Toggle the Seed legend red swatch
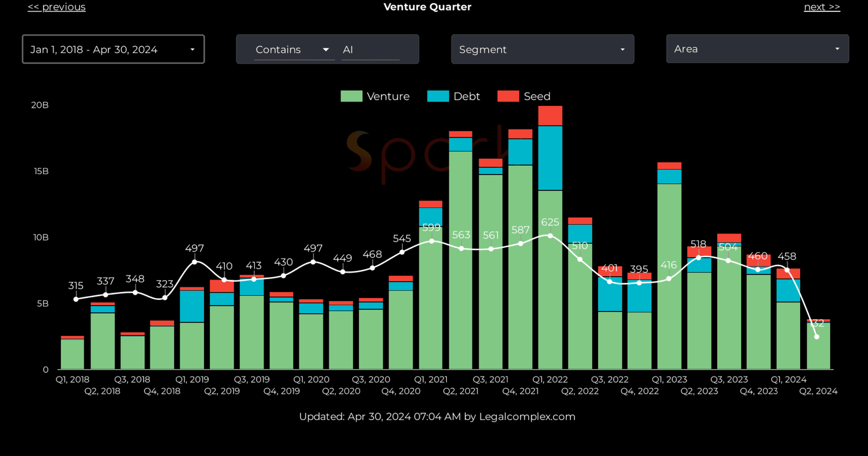Screen dimensions: 868x456 [508, 96]
